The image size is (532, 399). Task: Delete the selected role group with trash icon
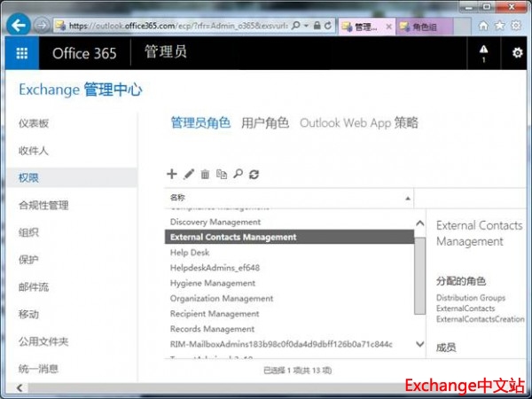[205, 175]
